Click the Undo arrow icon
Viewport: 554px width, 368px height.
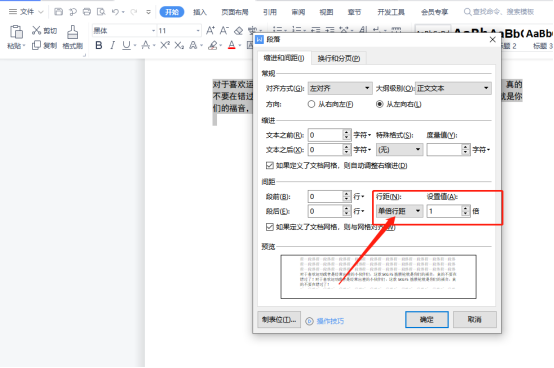pos(115,12)
